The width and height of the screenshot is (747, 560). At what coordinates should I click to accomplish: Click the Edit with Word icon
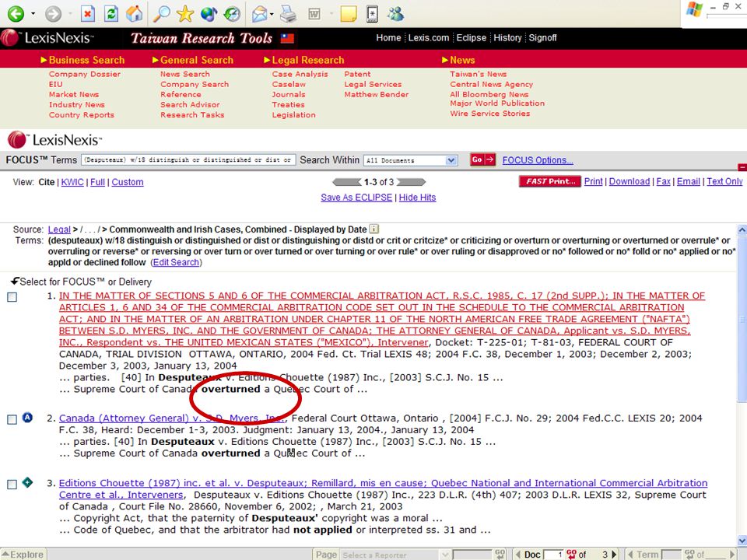pos(314,14)
